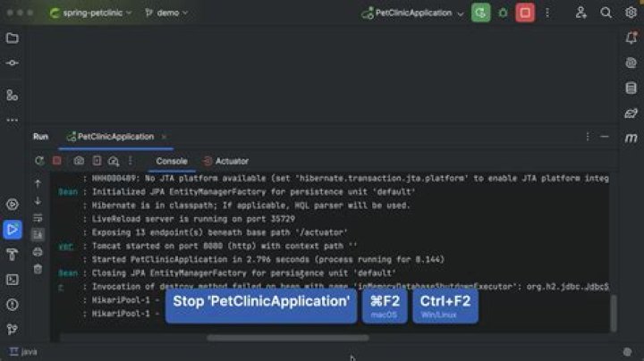644x361 pixels.
Task: Open the Build hammer tool window
Action: pos(13,255)
